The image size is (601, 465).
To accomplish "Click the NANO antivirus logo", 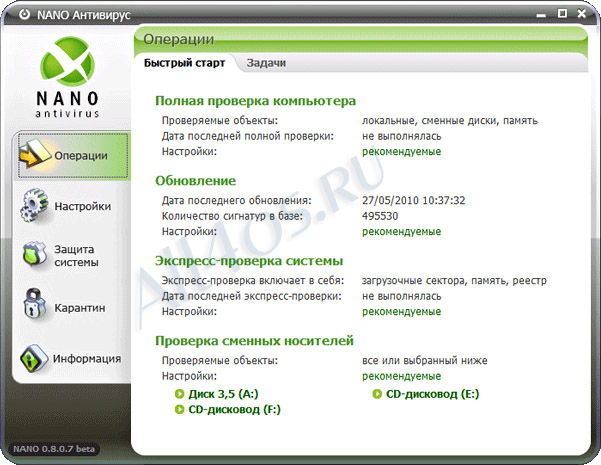I will click(x=68, y=77).
